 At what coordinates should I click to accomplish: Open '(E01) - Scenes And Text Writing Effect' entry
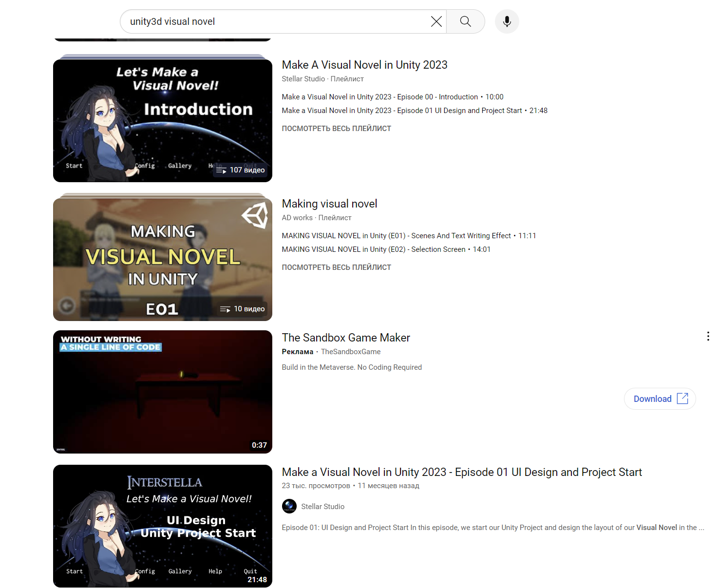(409, 236)
